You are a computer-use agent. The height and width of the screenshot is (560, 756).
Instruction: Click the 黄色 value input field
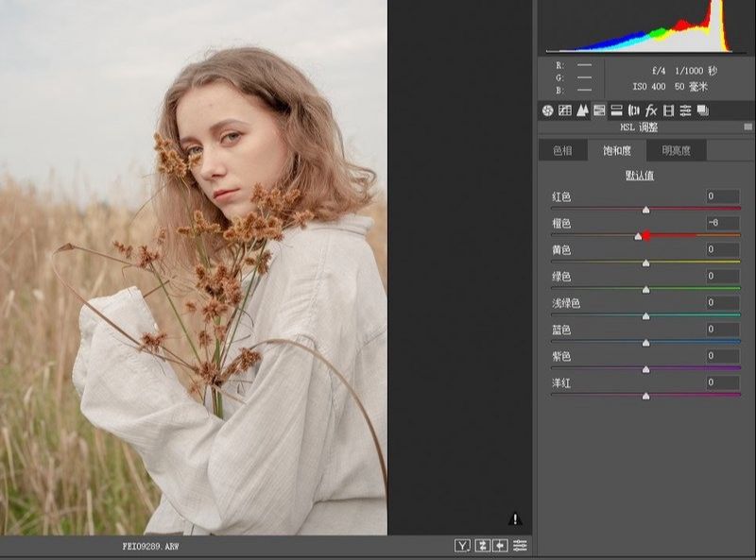coord(723,249)
